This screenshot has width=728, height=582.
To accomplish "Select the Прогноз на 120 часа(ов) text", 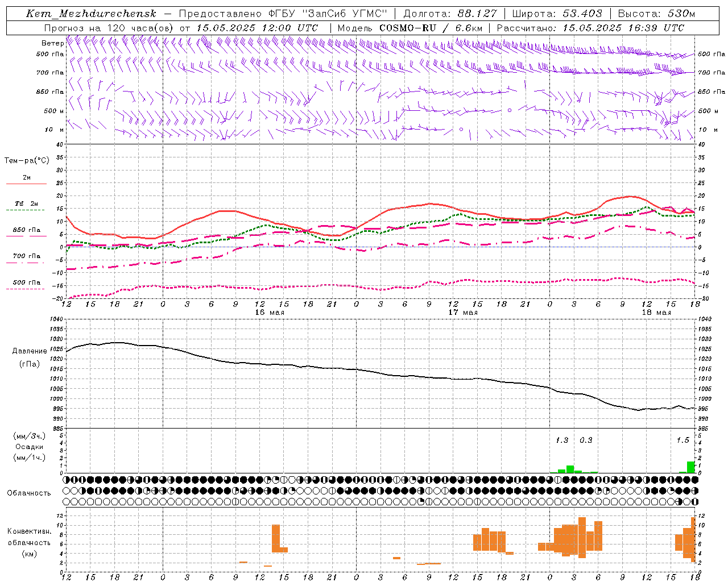I will point(109,28).
